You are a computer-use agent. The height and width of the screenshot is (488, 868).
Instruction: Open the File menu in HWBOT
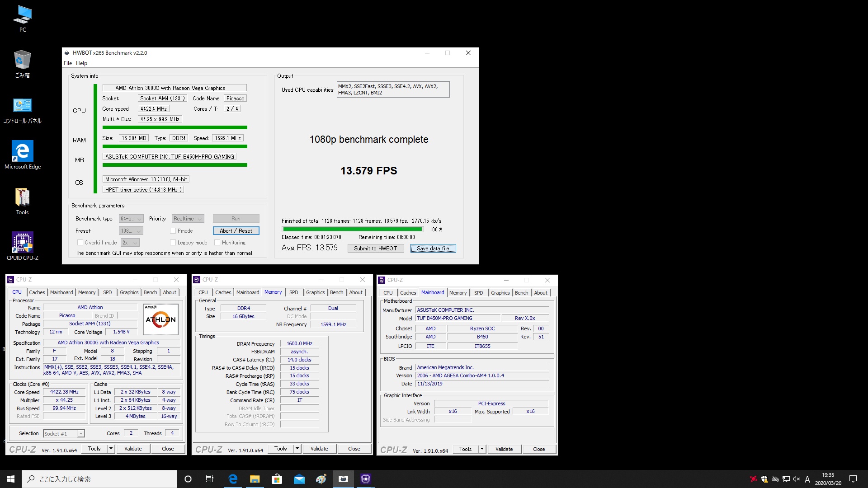point(68,63)
